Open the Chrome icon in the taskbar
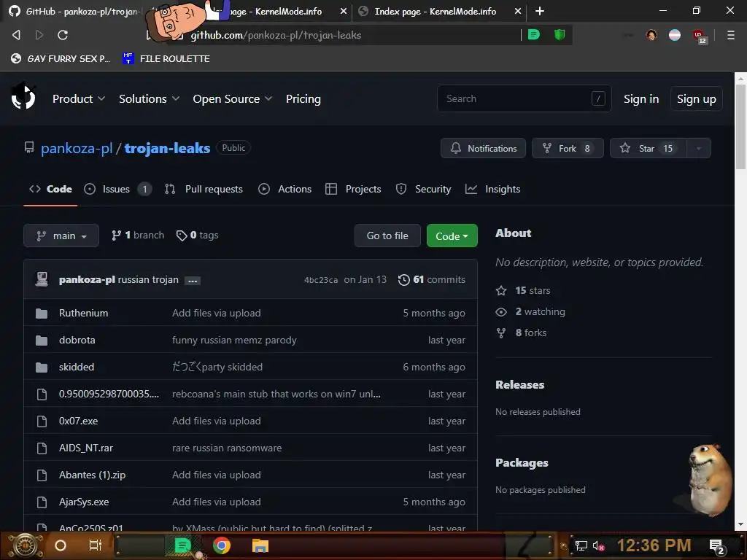 pyautogui.click(x=222, y=545)
